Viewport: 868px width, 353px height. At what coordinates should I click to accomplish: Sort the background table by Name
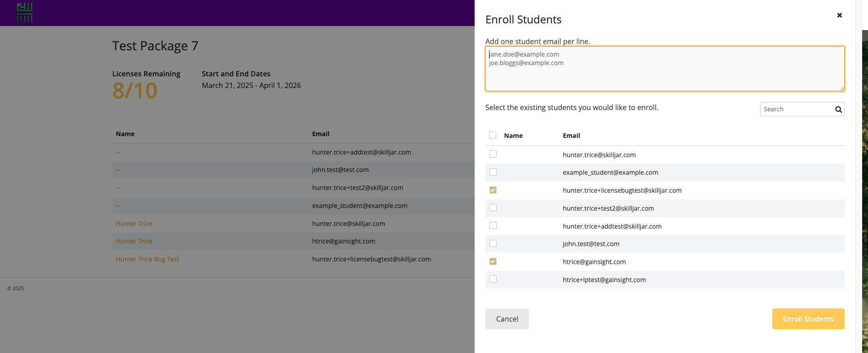(x=125, y=134)
